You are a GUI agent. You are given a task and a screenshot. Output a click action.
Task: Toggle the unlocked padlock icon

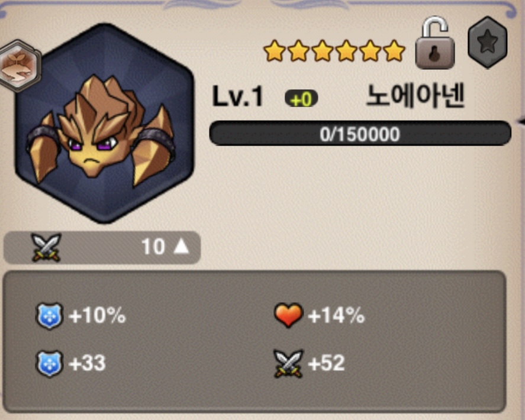pos(434,43)
